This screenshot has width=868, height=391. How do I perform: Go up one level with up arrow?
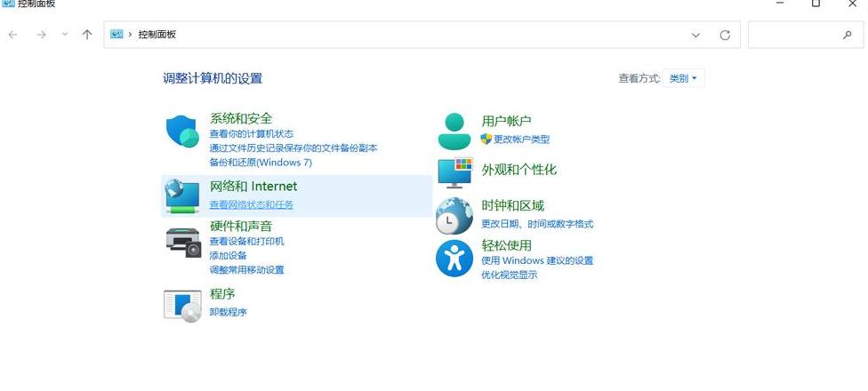pyautogui.click(x=87, y=35)
